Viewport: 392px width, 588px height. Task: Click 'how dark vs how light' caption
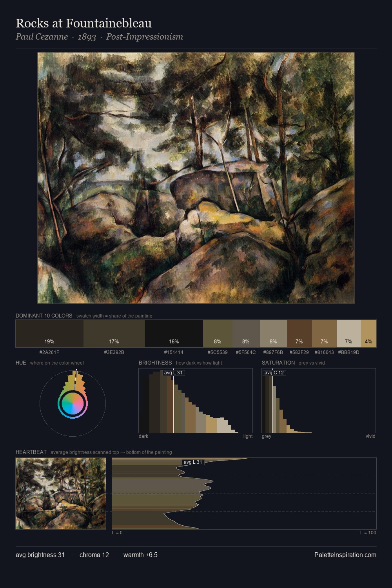click(199, 363)
